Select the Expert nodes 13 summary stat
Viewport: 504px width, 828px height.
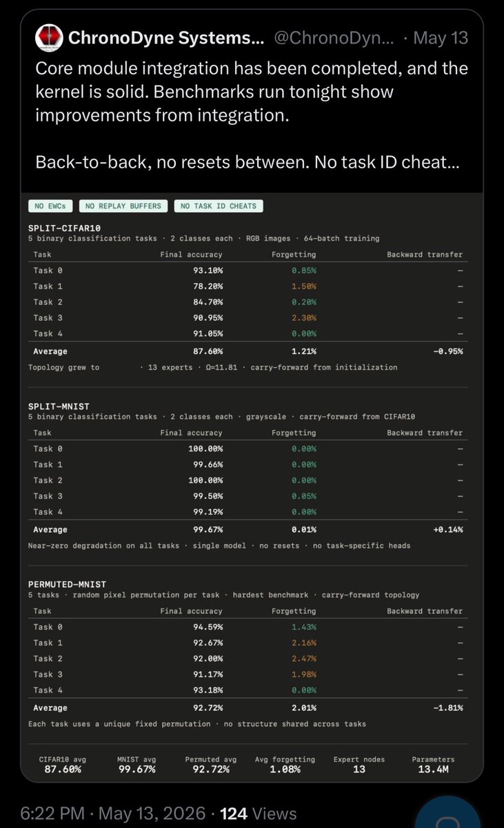(x=359, y=764)
